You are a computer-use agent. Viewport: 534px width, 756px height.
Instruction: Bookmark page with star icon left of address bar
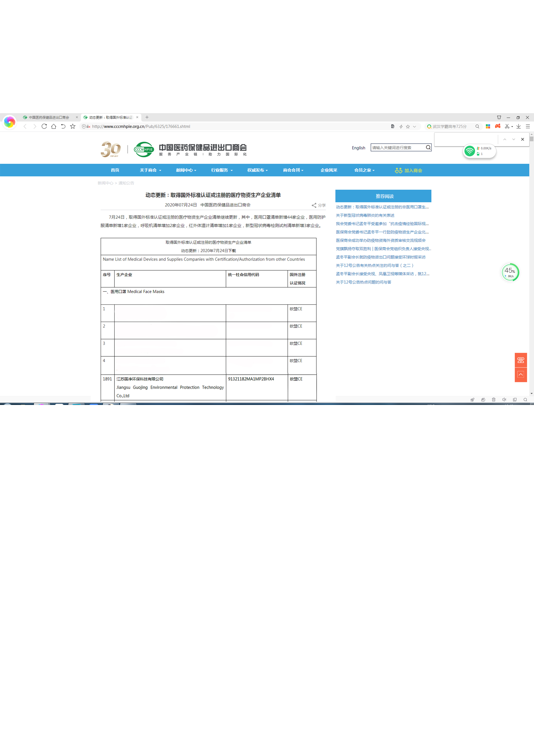pyautogui.click(x=73, y=127)
